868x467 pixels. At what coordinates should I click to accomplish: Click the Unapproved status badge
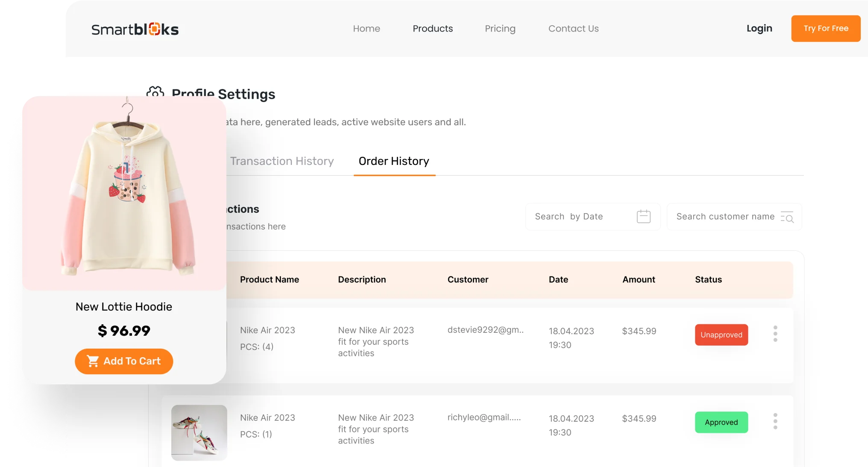721,335
